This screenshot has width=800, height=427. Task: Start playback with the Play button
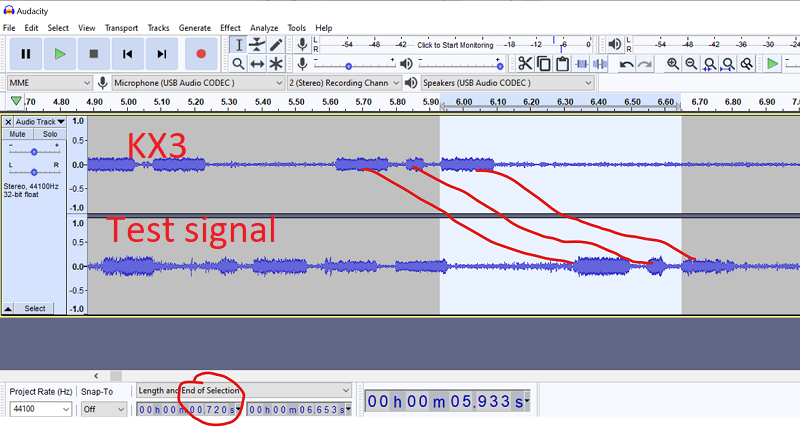(60, 54)
